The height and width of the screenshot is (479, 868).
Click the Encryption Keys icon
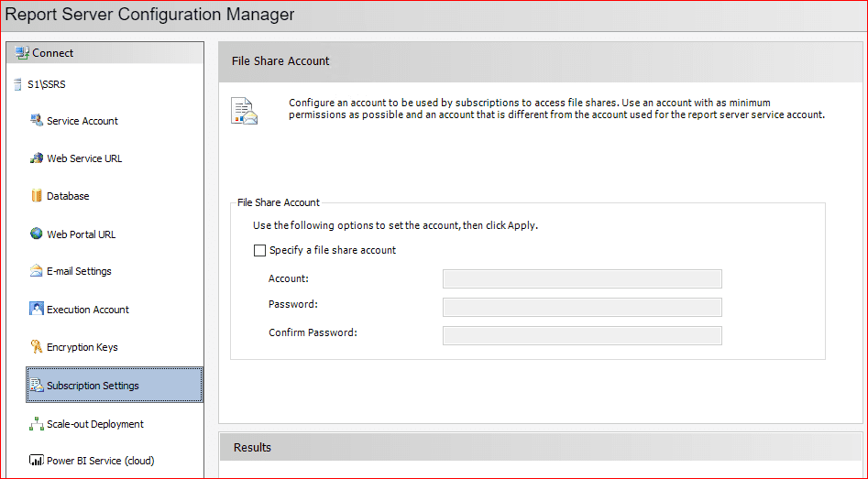pos(37,347)
